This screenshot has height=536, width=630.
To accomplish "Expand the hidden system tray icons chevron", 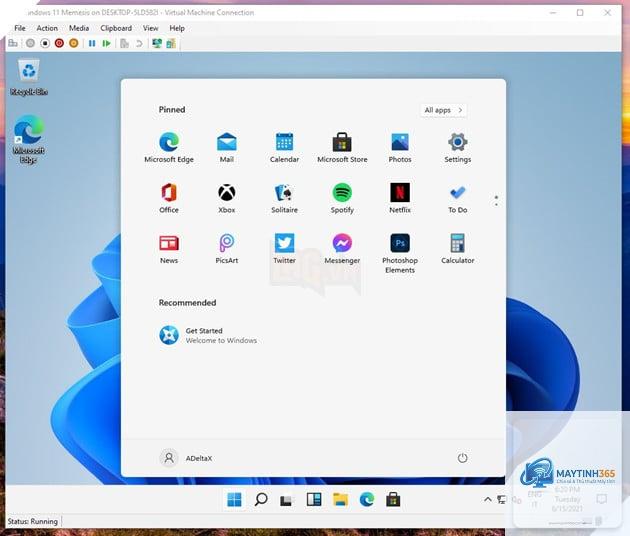I will coord(488,499).
